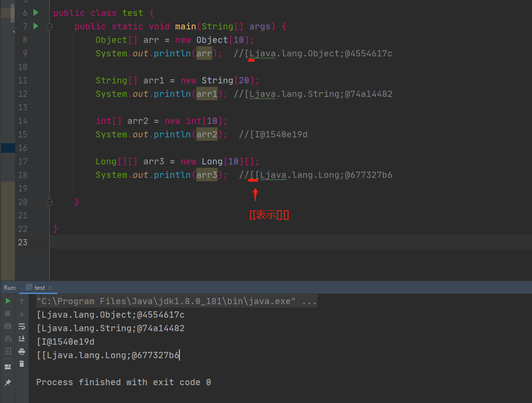Click the class name 'test' on line 6
The image size is (532, 403).
click(133, 13)
